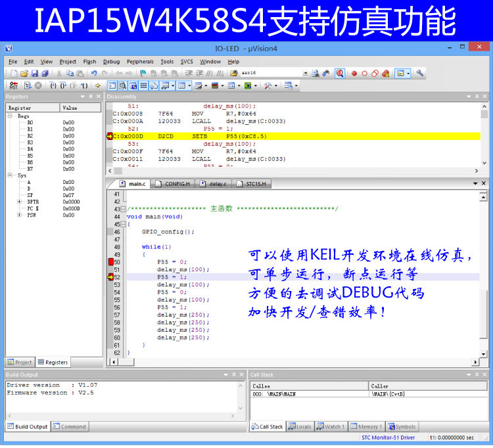The width and height of the screenshot is (493, 448).
Task: Undo the last edit
Action: pyautogui.click(x=94, y=74)
